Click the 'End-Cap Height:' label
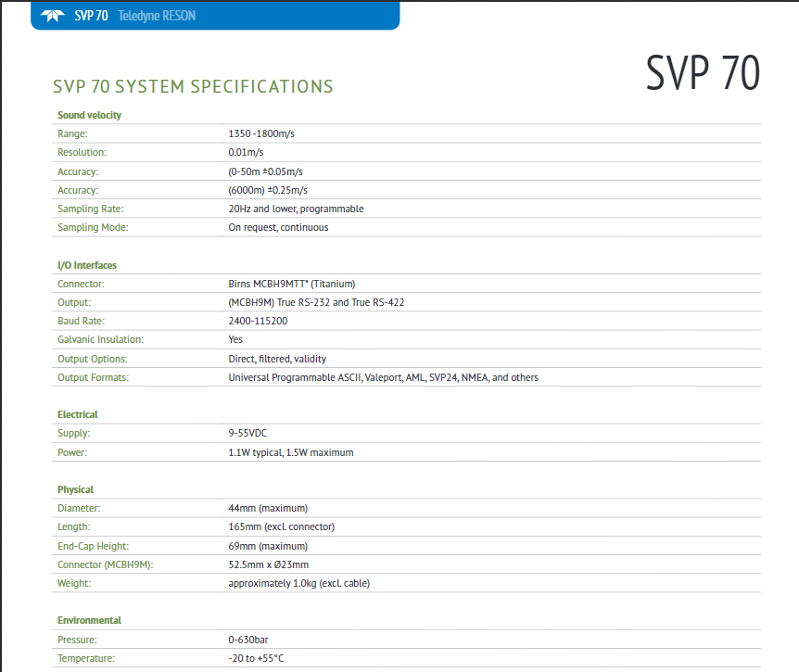Image resolution: width=799 pixels, height=672 pixels. coord(93,546)
